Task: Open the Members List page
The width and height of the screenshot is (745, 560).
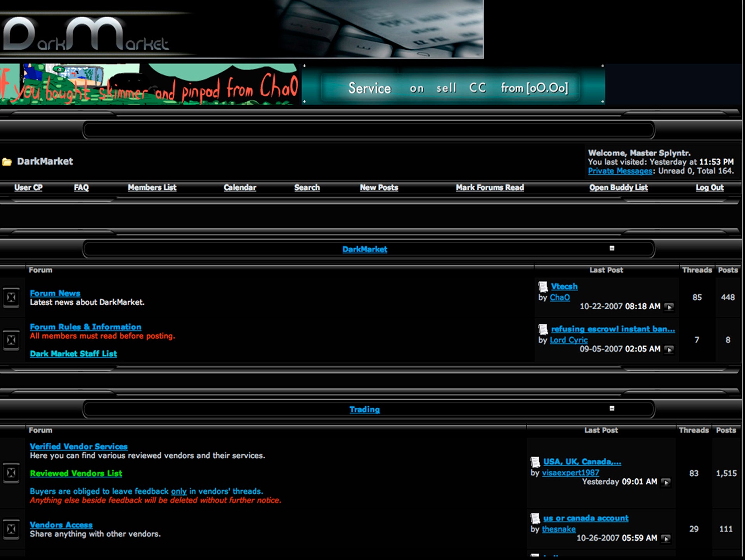Action: 152,187
